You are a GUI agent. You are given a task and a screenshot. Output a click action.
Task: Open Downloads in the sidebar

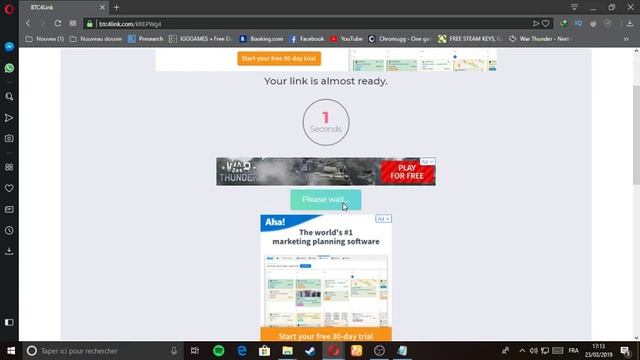(x=9, y=251)
